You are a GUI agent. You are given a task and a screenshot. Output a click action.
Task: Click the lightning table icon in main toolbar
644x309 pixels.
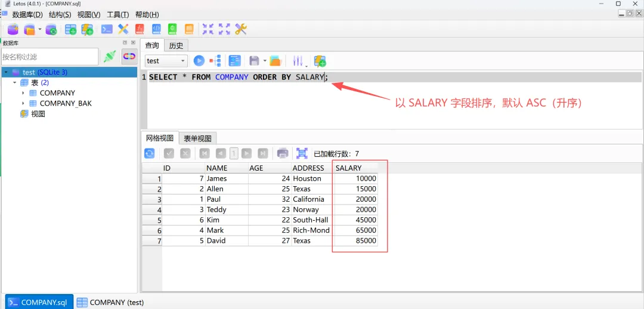pos(87,29)
